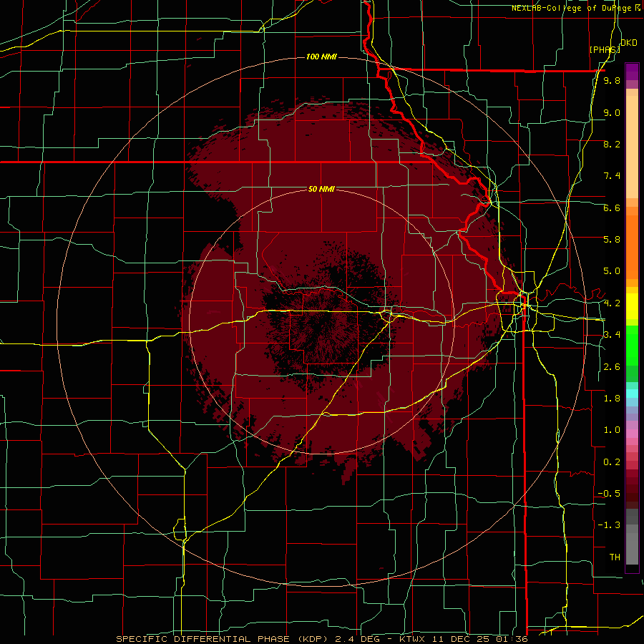The image size is (644, 644).
Task: Select the 4.2 value on the color scale
Action: 612,303
